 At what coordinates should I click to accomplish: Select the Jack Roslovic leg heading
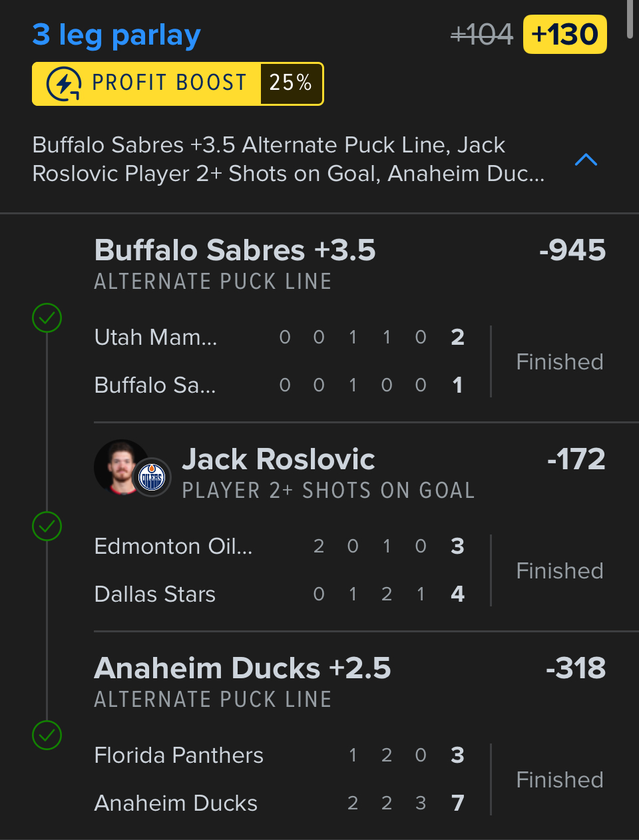[x=278, y=459]
